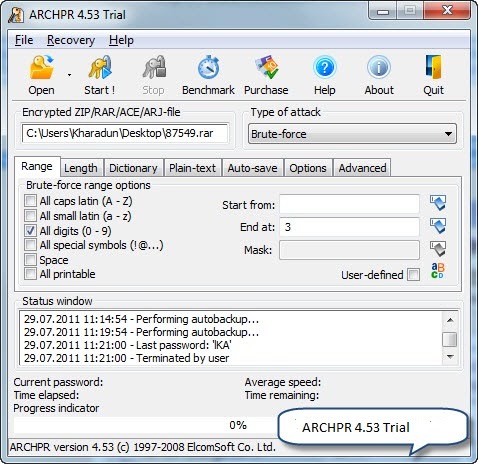Click the ElcomSoft version status bar text
This screenshot has width=478, height=464.
(143, 447)
